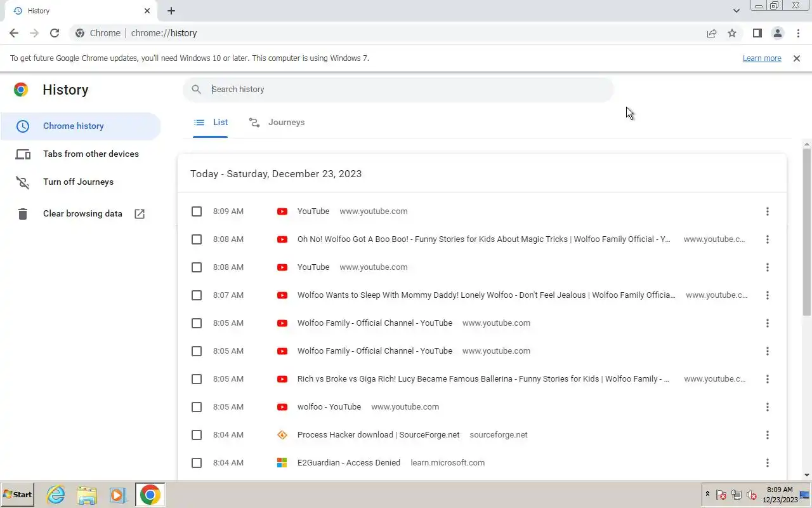Check the 8:08 AM YouTube home entry

click(x=197, y=267)
